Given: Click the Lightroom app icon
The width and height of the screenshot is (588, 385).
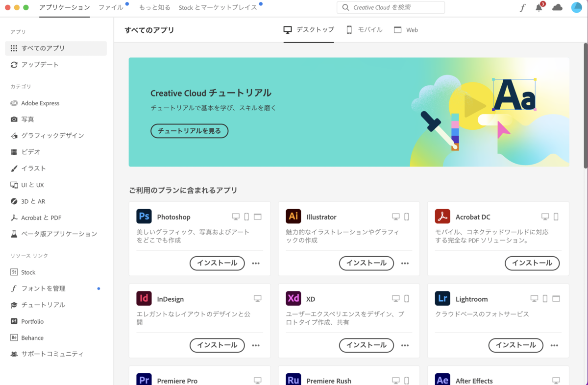Looking at the screenshot, I should coord(442,298).
